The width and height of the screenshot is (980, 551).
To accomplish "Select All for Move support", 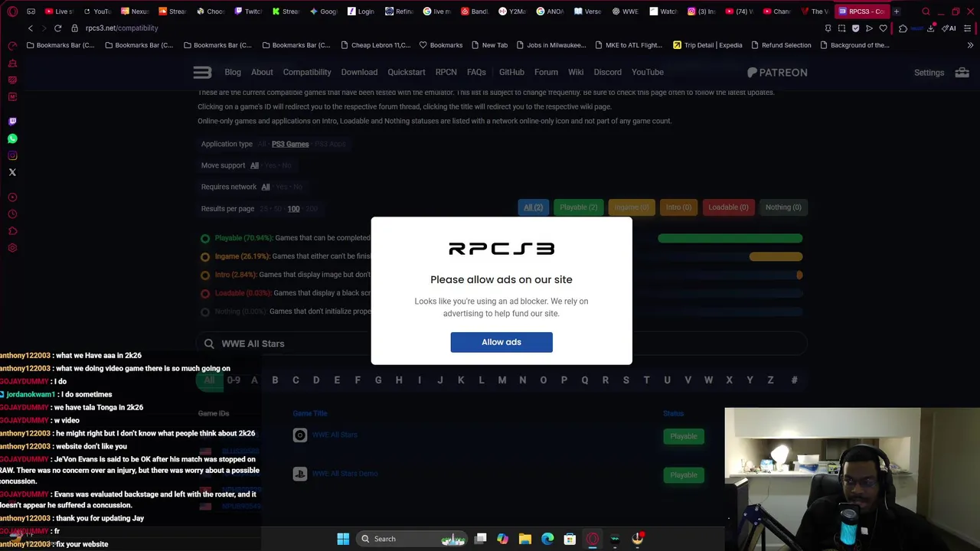I will 254,165.
